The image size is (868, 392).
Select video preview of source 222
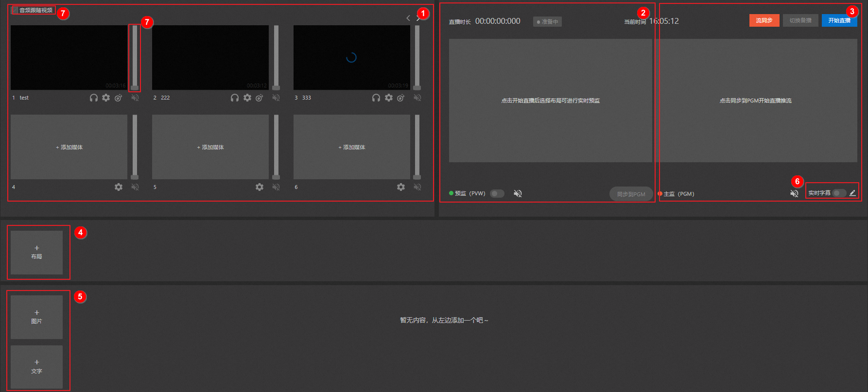[x=210, y=57]
